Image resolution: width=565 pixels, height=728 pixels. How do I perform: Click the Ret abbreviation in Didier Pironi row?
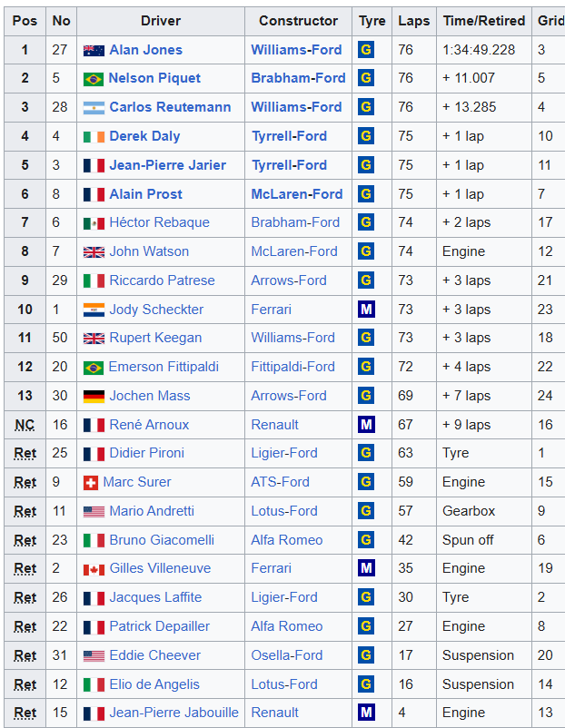[x=25, y=453]
